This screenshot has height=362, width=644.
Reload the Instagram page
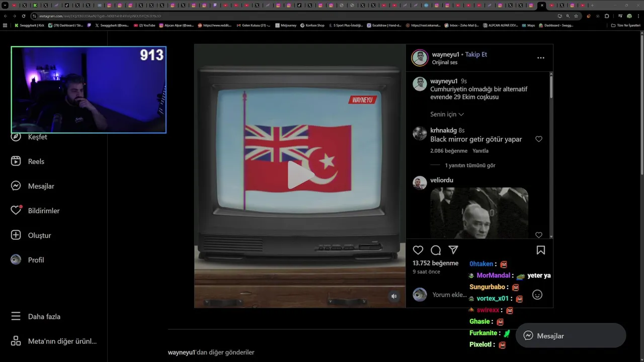(x=24, y=16)
